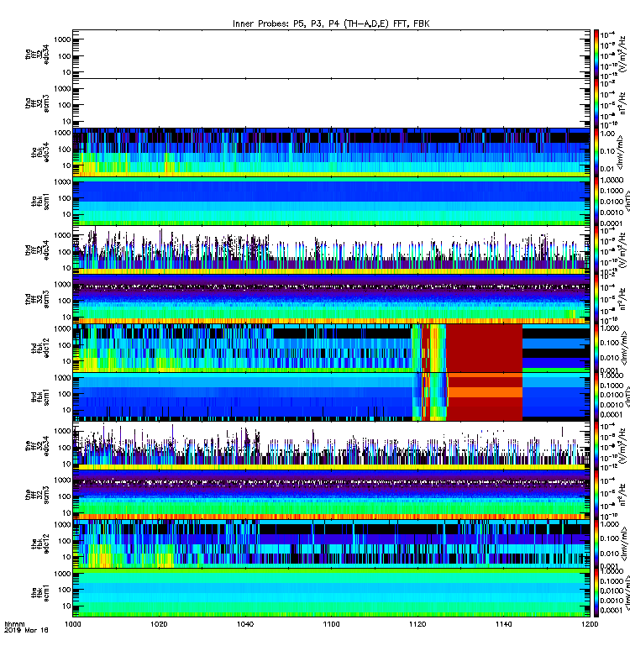Screen dimensions: 630x672
Task: Click the 'the fff 32 edc34' y-axis label
Action: pyautogui.click(x=37, y=446)
